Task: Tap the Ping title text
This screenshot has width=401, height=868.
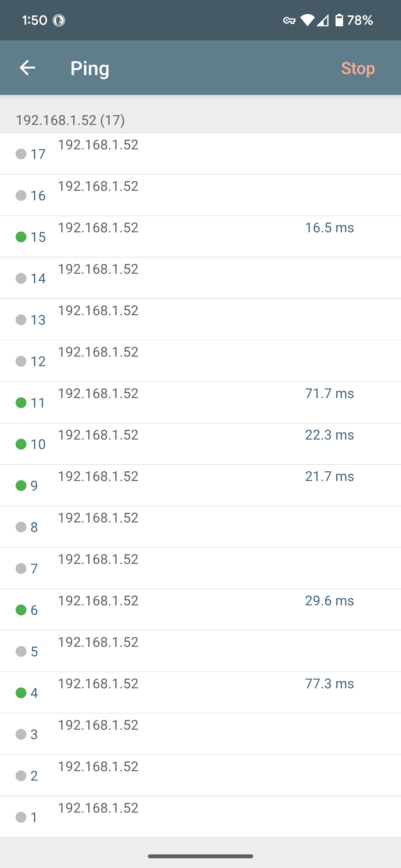Action: [x=90, y=68]
